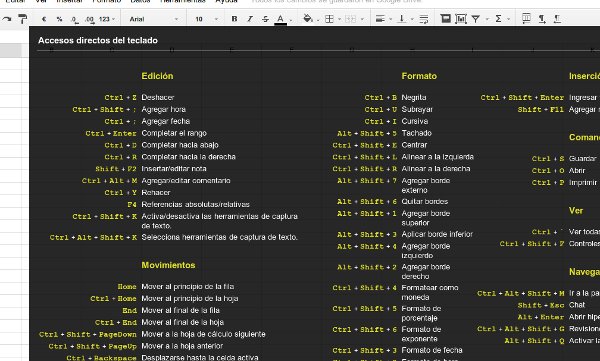This screenshot has height=361, width=600.
Task: Click the 'Quitar bordes' entry
Action: pyautogui.click(x=425, y=201)
